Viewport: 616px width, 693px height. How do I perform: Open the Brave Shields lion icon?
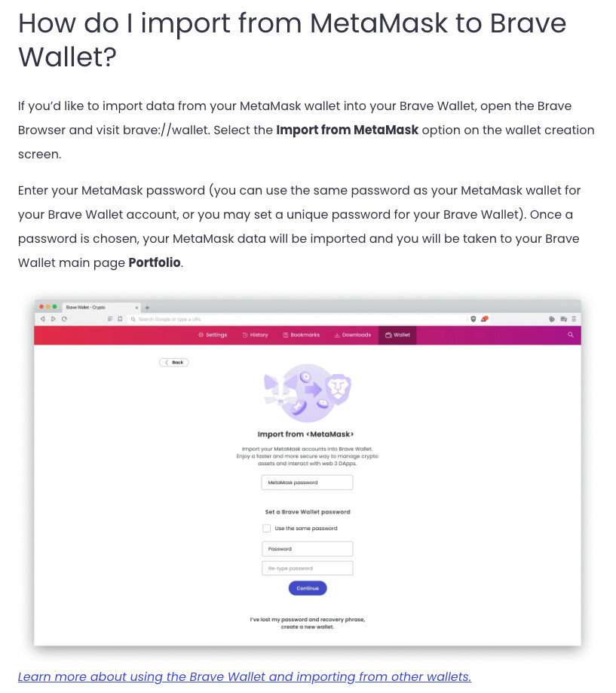pyautogui.click(x=473, y=319)
